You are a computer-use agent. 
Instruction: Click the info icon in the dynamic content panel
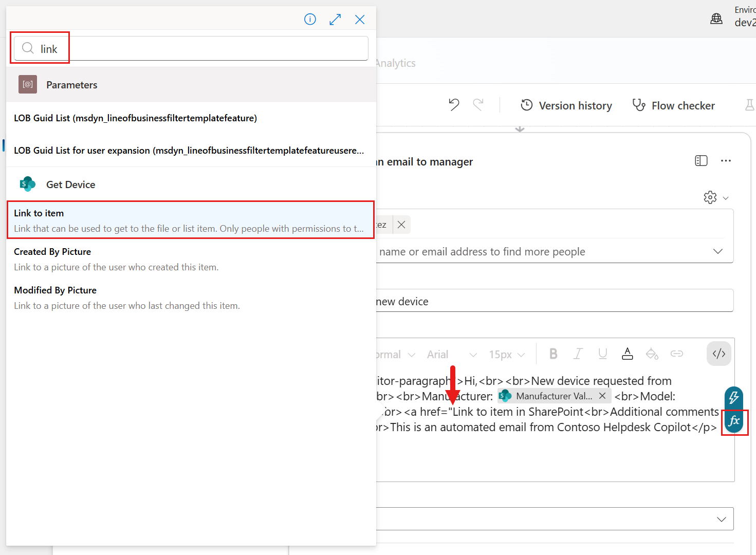tap(310, 19)
